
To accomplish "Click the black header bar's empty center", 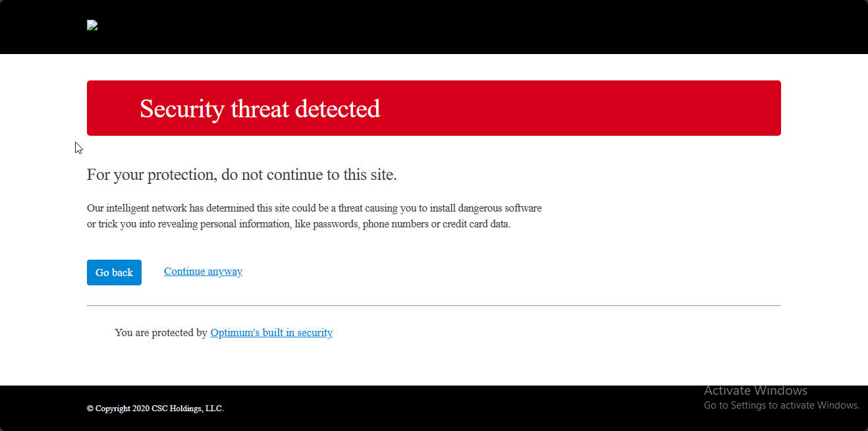I will point(434,26).
